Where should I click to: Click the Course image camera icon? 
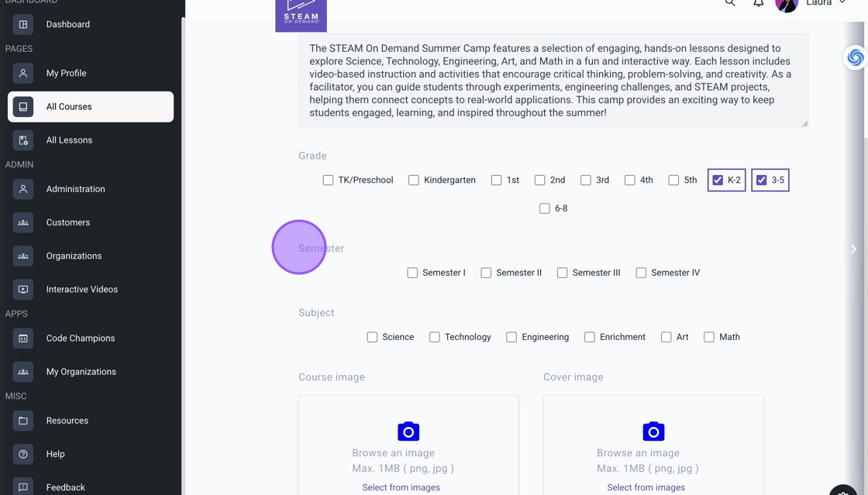408,431
